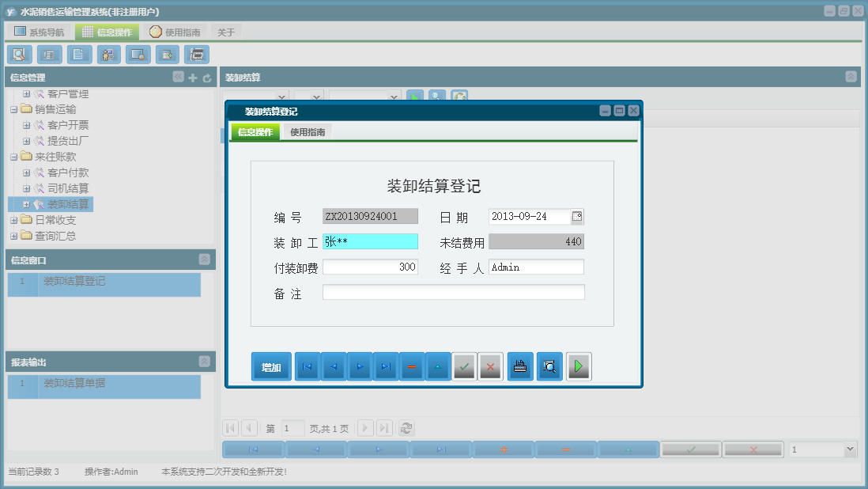The image size is (868, 489).
Task: Open the user management toolbar icon
Action: tap(108, 55)
